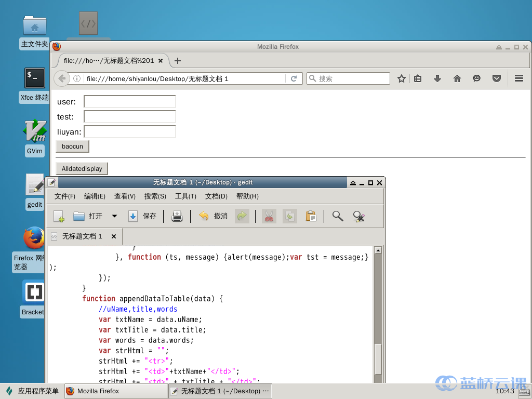Print the document using the printer icon

coord(177,216)
